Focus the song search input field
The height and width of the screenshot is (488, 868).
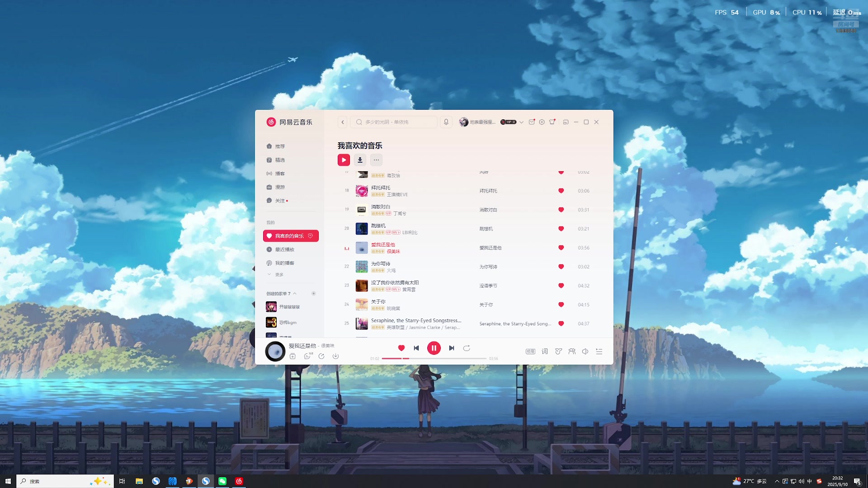click(394, 122)
